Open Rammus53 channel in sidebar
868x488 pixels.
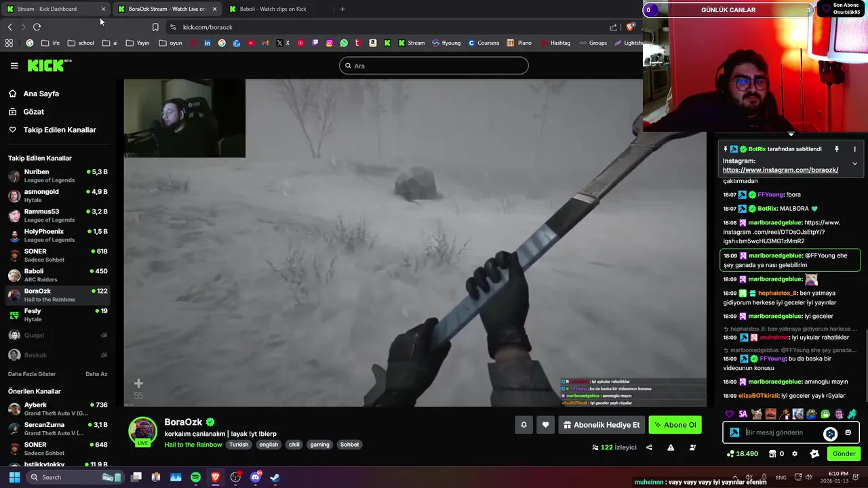pos(58,216)
